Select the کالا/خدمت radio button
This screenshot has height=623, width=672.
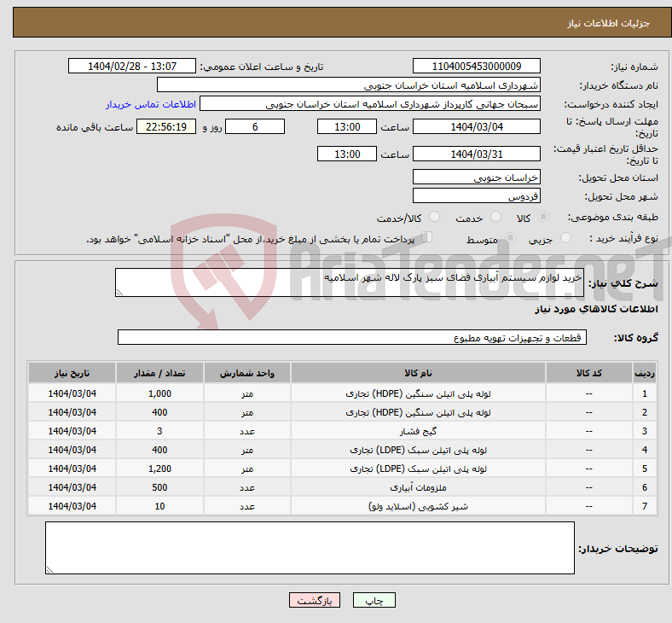(x=434, y=217)
